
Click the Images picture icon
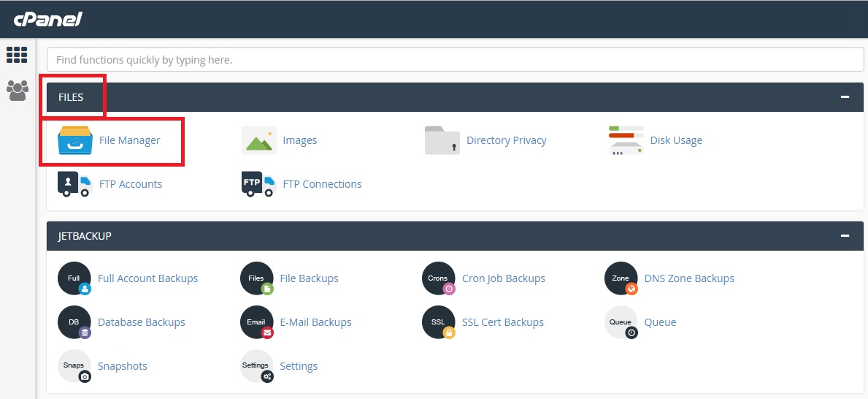259,140
